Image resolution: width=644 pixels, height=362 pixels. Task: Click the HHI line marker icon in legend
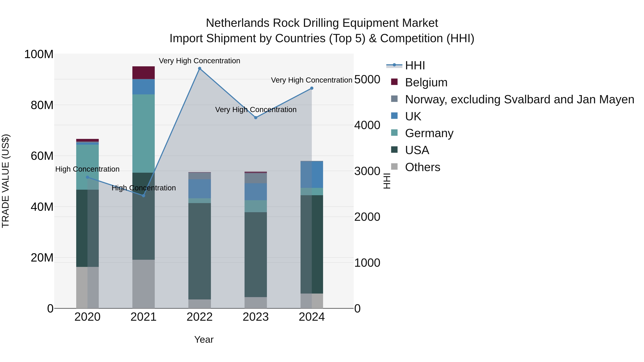click(394, 65)
